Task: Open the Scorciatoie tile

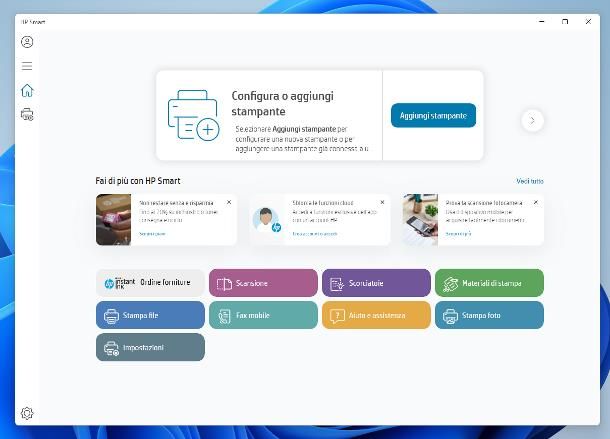Action: click(x=376, y=283)
